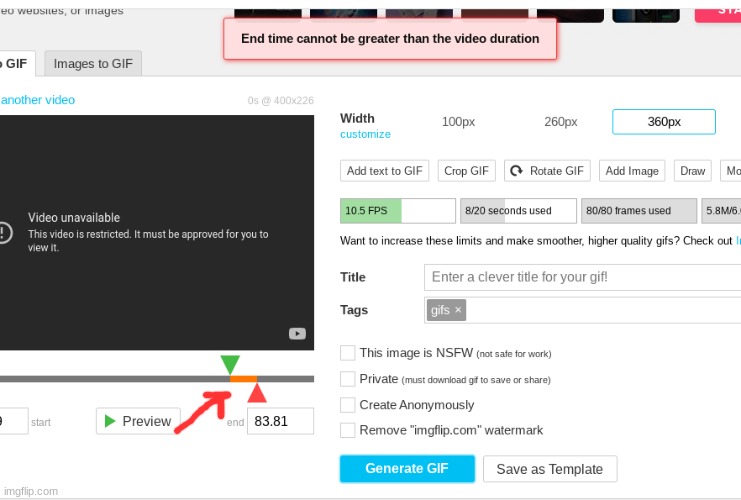This screenshot has height=500, width=741.
Task: Toggle Remove imgflip.com watermark checkbox
Action: 348,430
